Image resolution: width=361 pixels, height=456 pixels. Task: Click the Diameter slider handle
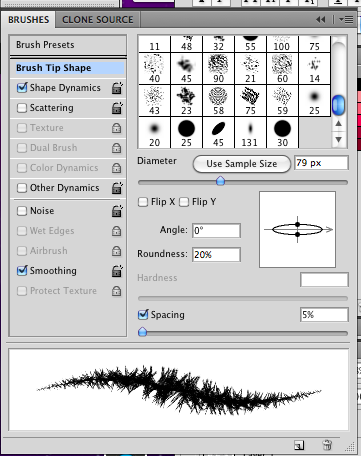click(x=220, y=181)
